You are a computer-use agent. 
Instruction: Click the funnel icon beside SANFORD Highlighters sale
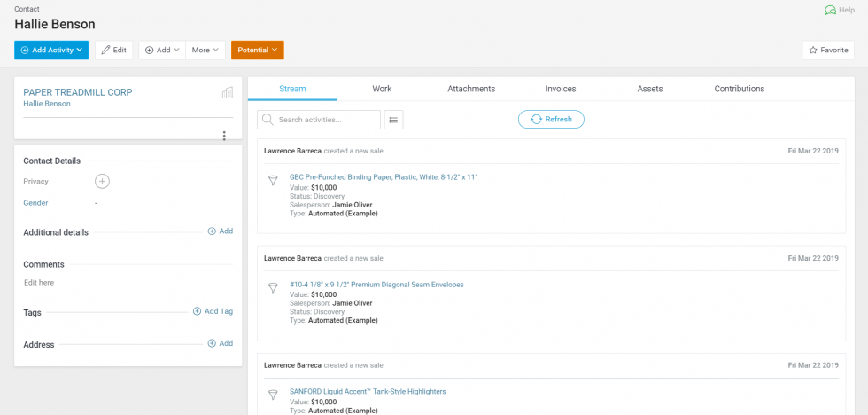click(273, 395)
